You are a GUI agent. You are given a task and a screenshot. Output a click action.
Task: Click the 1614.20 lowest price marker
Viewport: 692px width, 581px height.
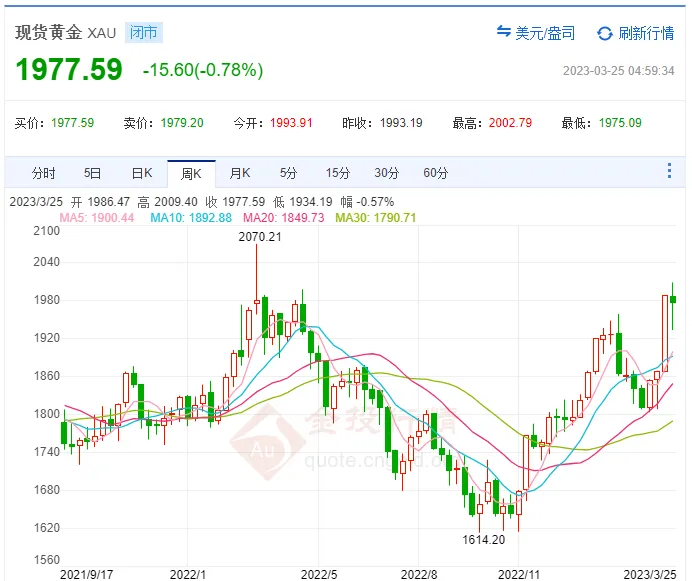483,540
